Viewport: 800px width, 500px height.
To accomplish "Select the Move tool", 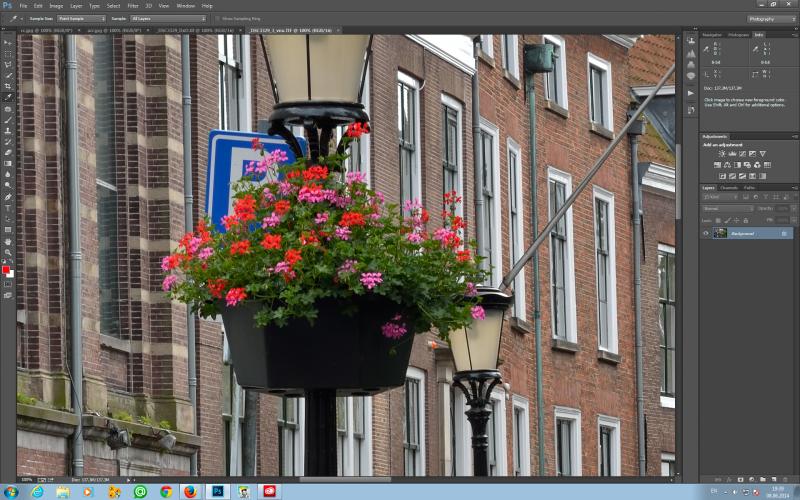I will pos(8,43).
